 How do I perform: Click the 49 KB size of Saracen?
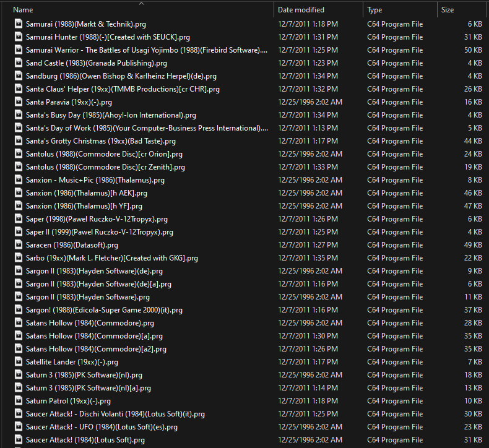click(x=473, y=245)
